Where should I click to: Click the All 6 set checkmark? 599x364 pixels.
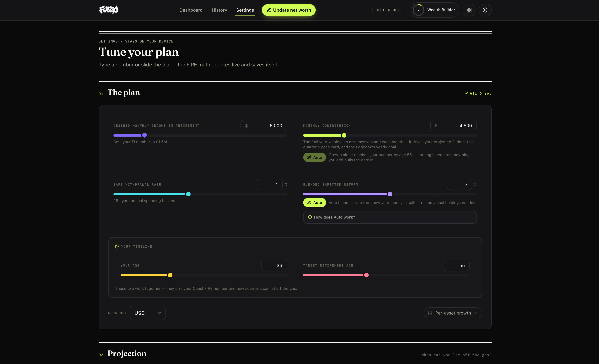click(x=466, y=93)
